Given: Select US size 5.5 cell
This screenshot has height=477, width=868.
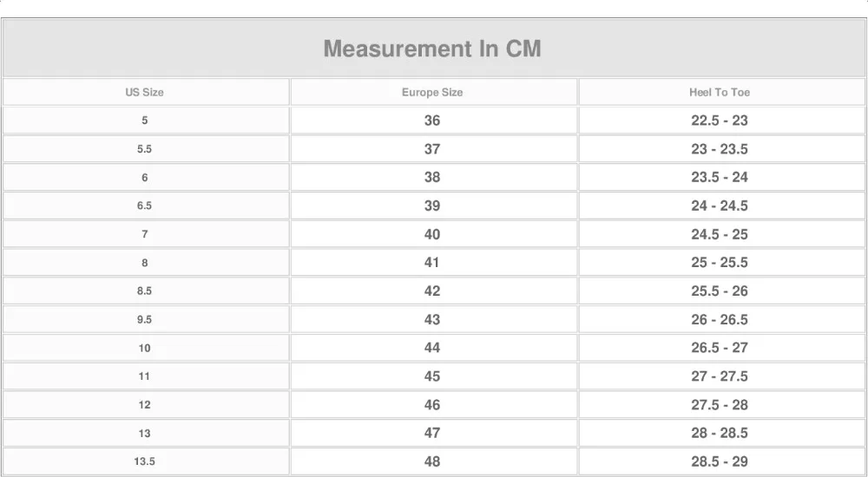Looking at the screenshot, I should click(145, 149).
